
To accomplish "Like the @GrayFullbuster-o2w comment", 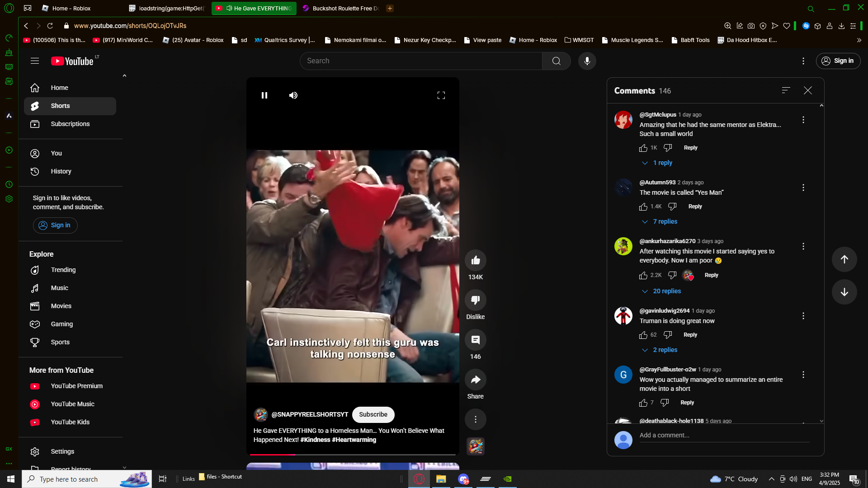I will click(x=643, y=403).
